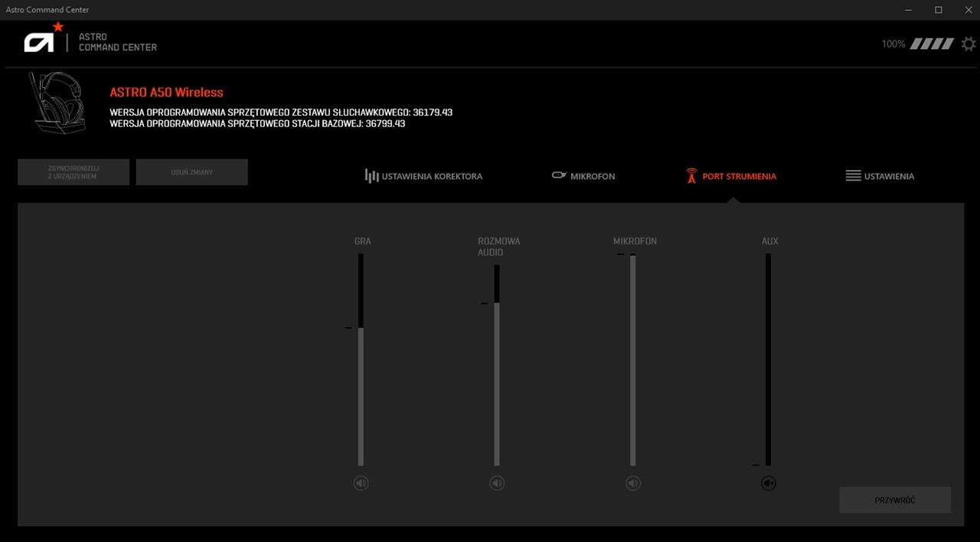This screenshot has height=542, width=980.
Task: Click PRZYWRÓĆ to restore defaults
Action: [x=895, y=500]
